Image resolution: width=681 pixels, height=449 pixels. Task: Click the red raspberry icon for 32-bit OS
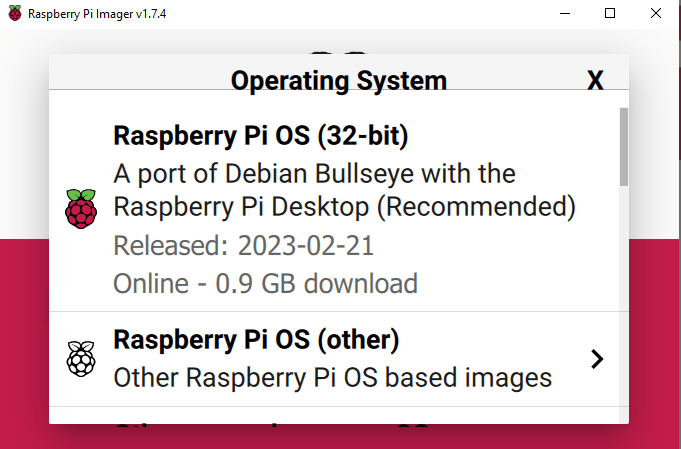click(81, 209)
